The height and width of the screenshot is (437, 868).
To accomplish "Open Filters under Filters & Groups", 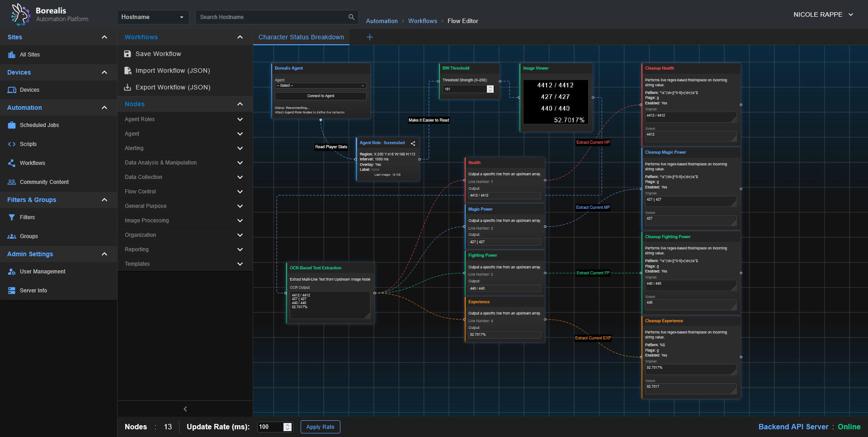I will click(x=28, y=217).
